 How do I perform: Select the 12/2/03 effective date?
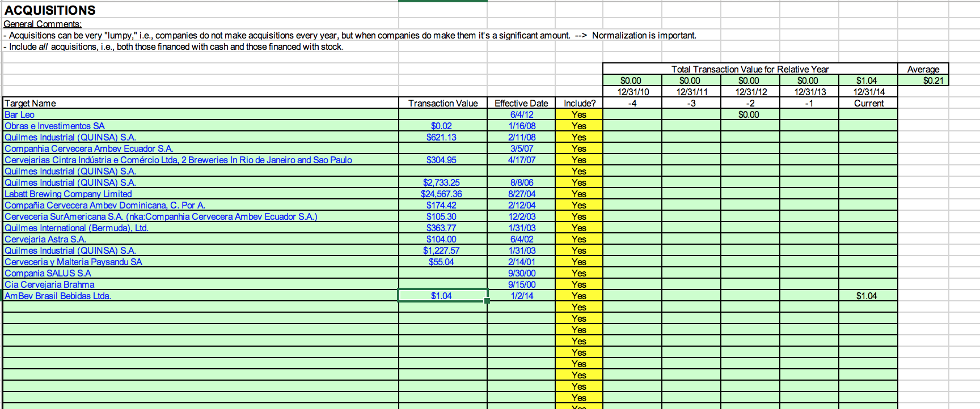pyautogui.click(x=522, y=216)
